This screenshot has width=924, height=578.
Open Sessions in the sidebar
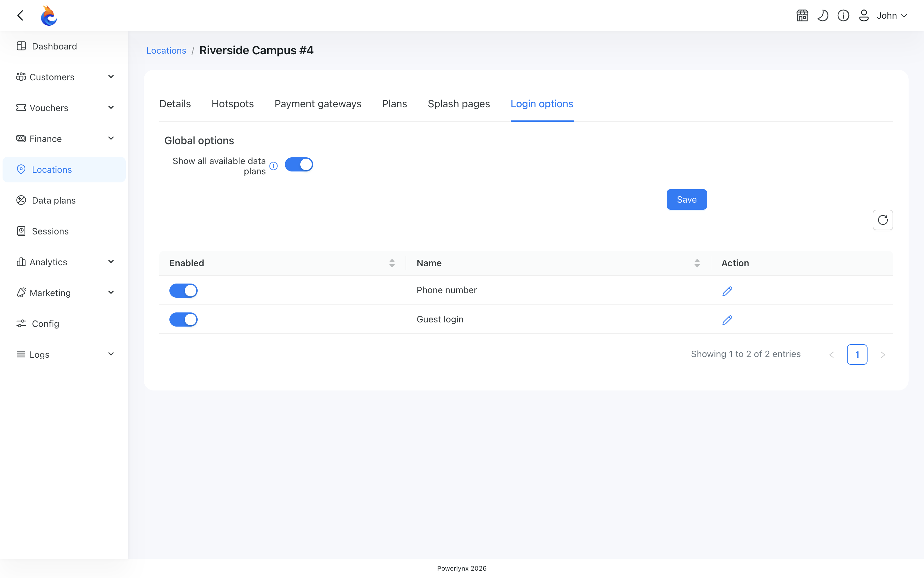click(64, 231)
